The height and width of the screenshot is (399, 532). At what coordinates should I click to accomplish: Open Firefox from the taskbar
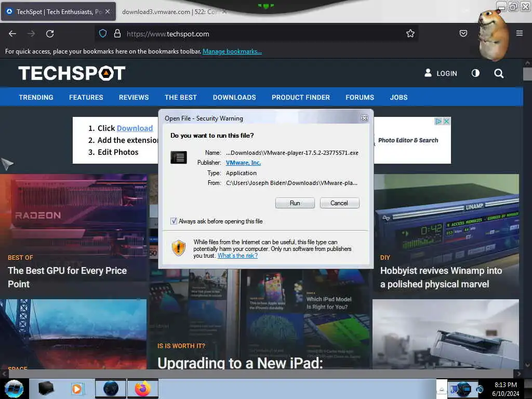(x=143, y=389)
